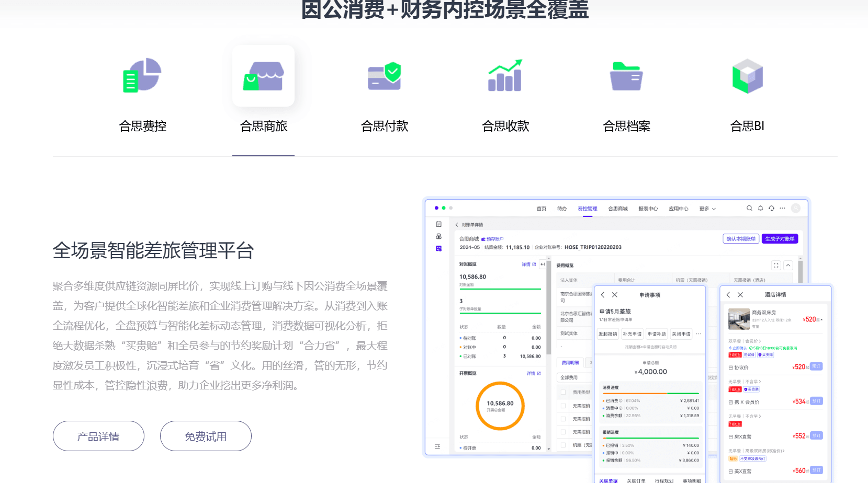Click the 消费进度 progress bar
Screen dimensions: 868x483
pos(650,393)
